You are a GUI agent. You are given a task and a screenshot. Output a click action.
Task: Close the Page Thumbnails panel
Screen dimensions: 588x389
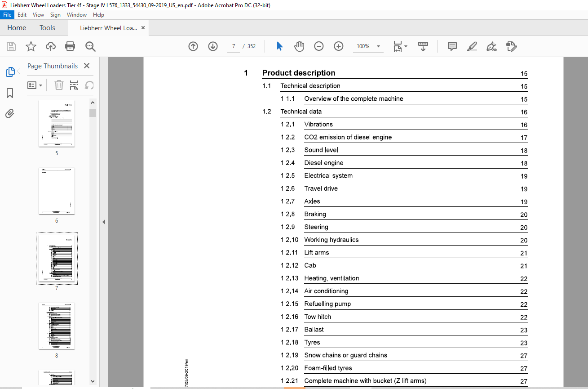coord(87,66)
